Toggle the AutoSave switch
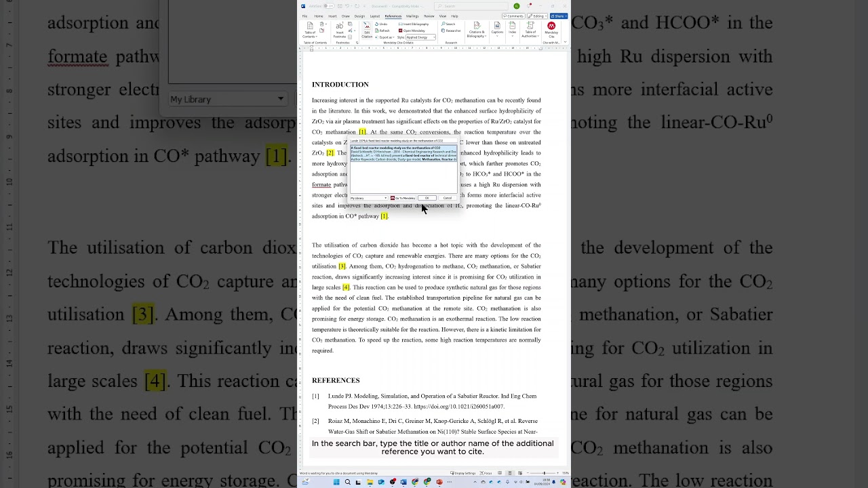Image resolution: width=868 pixels, height=488 pixels. coord(328,6)
